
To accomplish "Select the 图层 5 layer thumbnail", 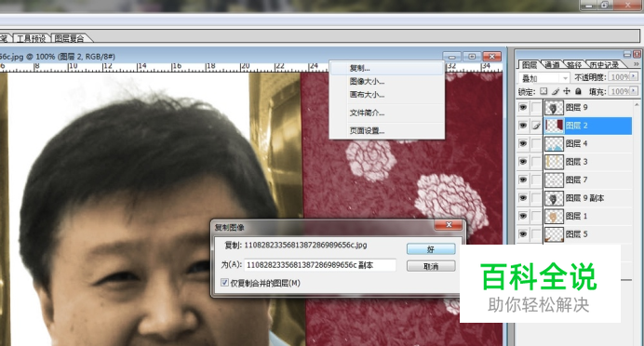I will 554,234.
